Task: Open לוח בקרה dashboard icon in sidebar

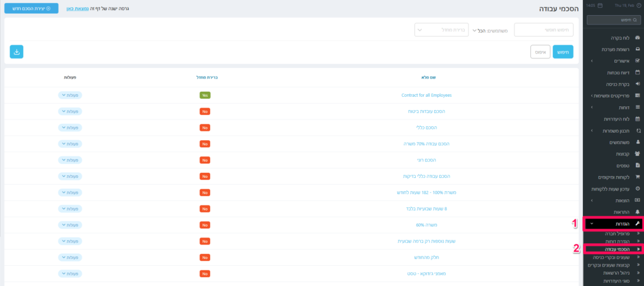Action: click(638, 38)
